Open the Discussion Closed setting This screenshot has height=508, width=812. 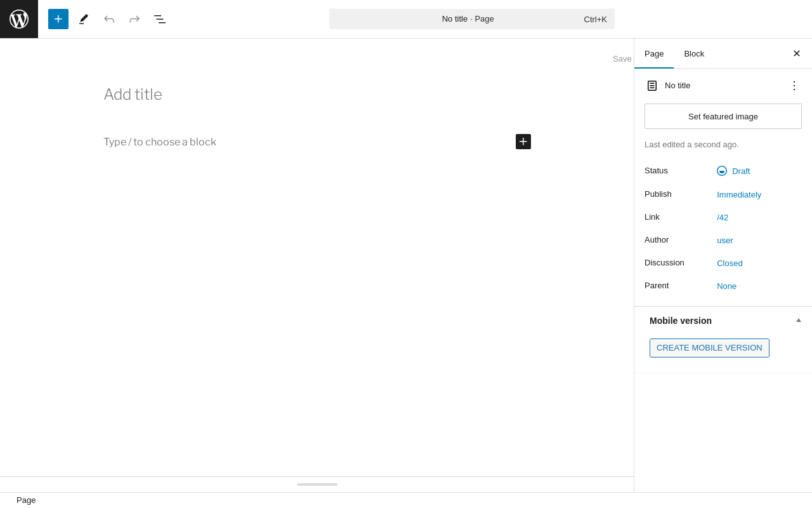pyautogui.click(x=730, y=263)
